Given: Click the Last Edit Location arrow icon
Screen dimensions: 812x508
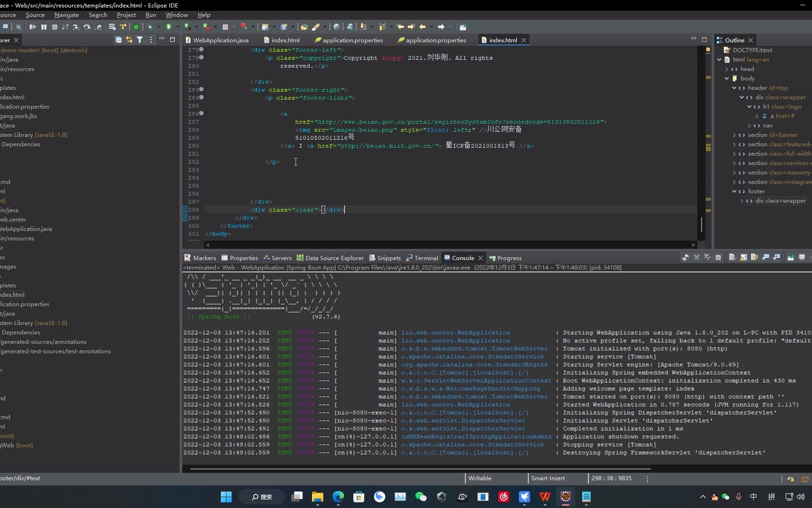Looking at the screenshot, I should pyautogui.click(x=400, y=27).
